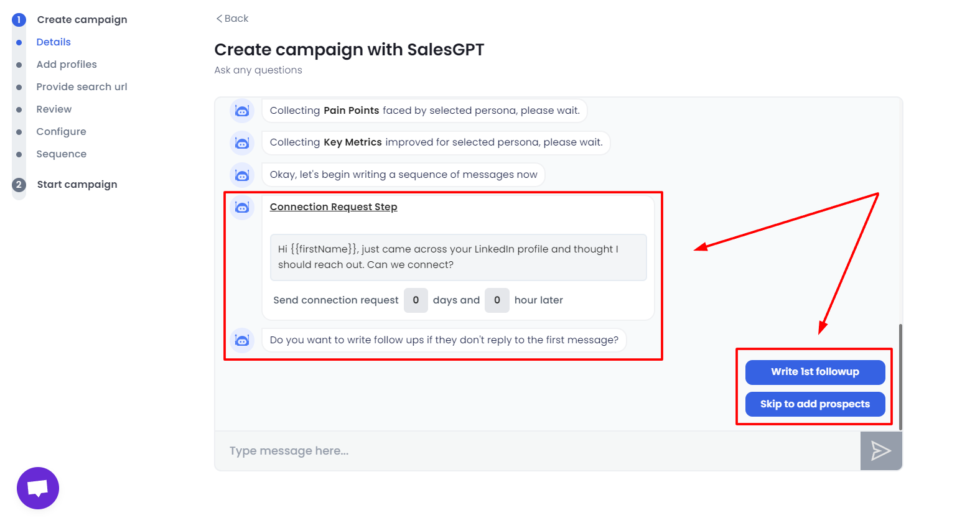This screenshot has height=523, width=980.
Task: Click the bot icon next to the follow-ups question
Action: [x=242, y=340]
